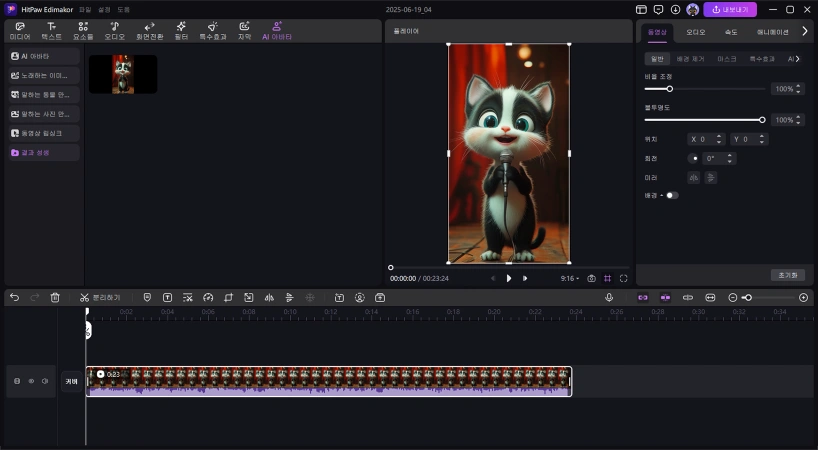This screenshot has height=450, width=818.
Task: Open the Special Effects (특수효과) tool in the top toolbar
Action: tap(213, 31)
